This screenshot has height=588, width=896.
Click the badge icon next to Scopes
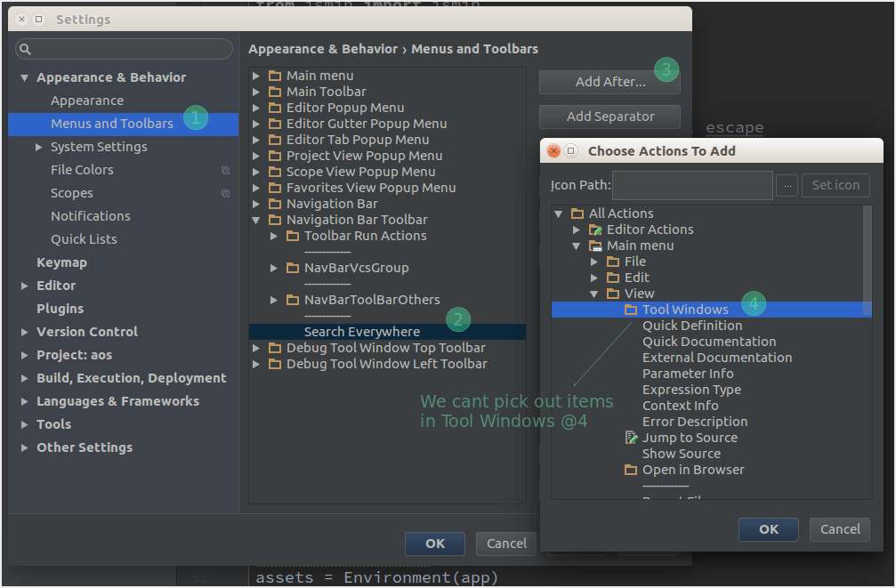pyautogui.click(x=225, y=193)
